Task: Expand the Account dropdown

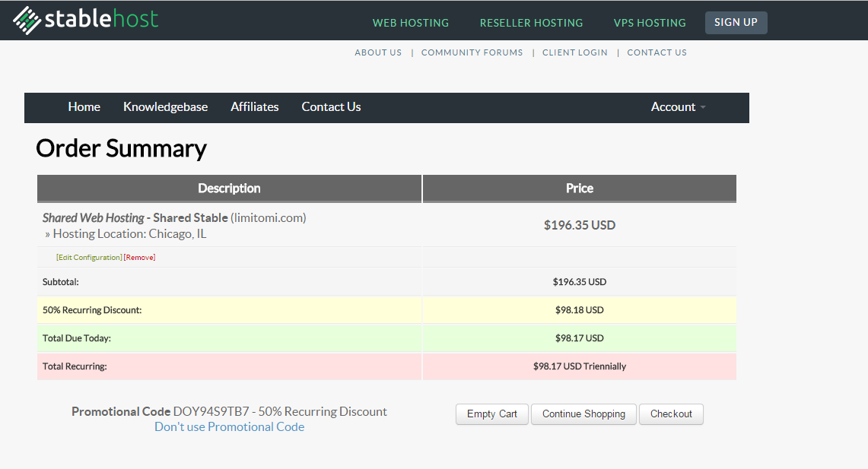Action: (678, 107)
